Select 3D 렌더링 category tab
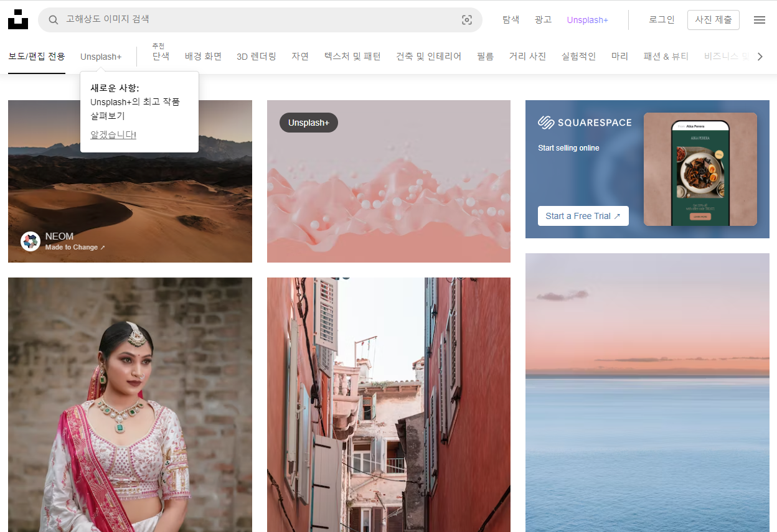This screenshot has height=532, width=777. point(257,57)
